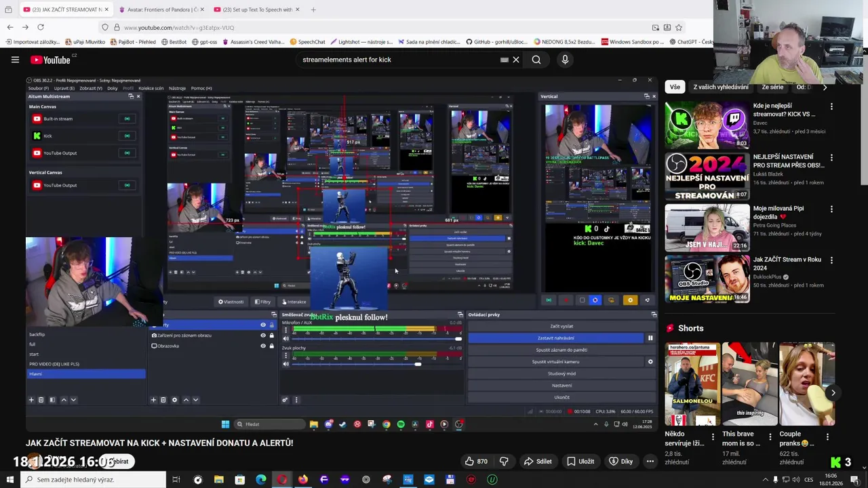Go forward in browser history
The height and width of the screenshot is (488, 868).
click(25, 27)
